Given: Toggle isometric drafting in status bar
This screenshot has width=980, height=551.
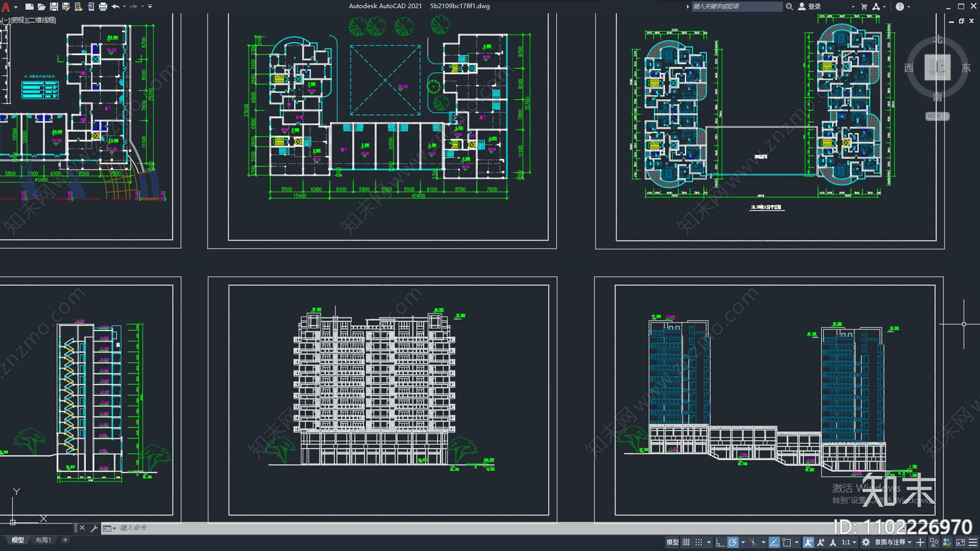Looking at the screenshot, I should point(753,542).
